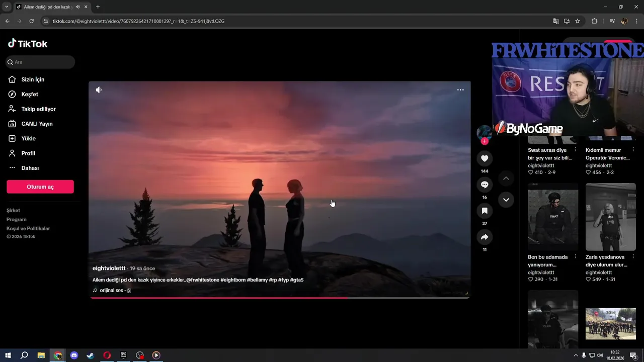The width and height of the screenshot is (644, 362).
Task: Open eightviolettt profile from video caption
Action: pyautogui.click(x=109, y=268)
